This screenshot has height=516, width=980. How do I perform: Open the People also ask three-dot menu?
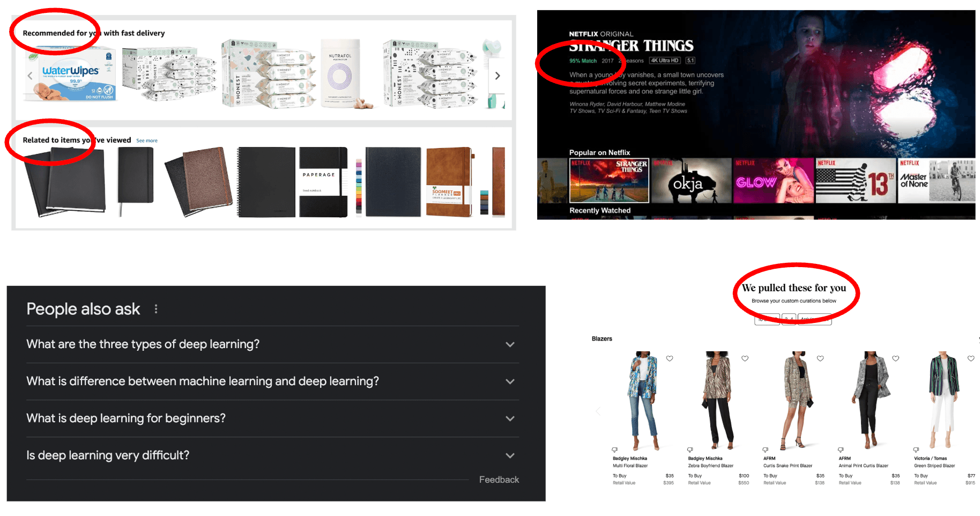(x=156, y=309)
